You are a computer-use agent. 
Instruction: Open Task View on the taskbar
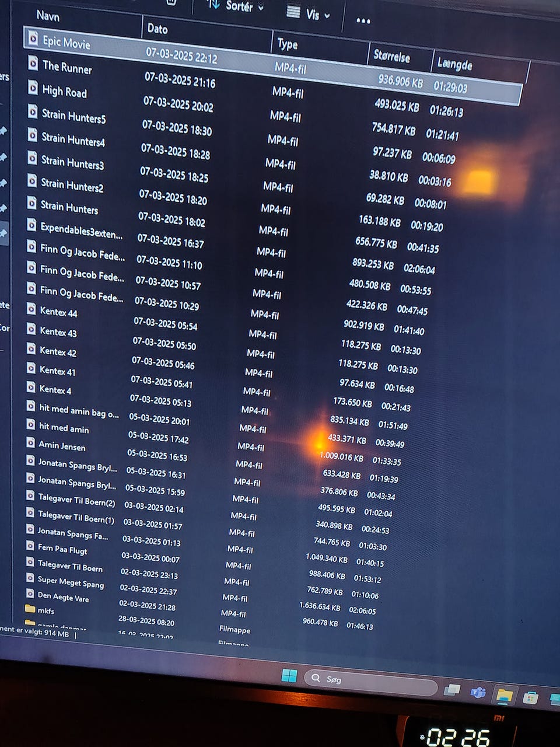pyautogui.click(x=452, y=690)
